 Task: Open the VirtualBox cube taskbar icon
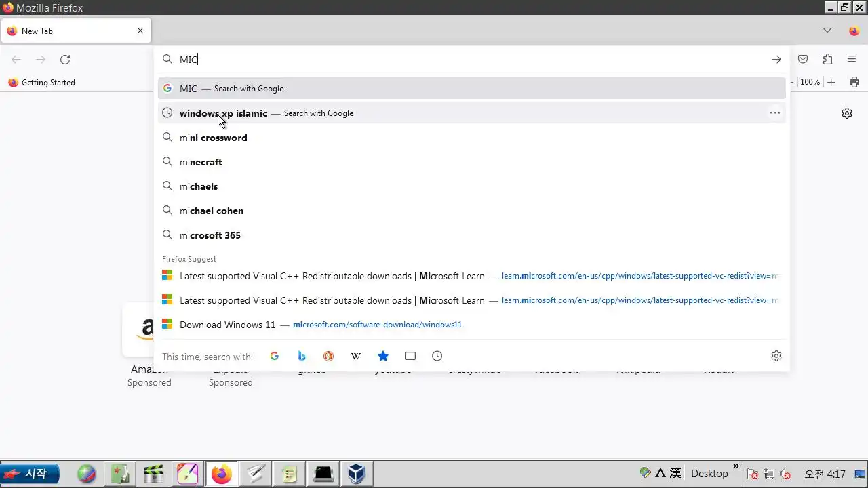tap(357, 474)
